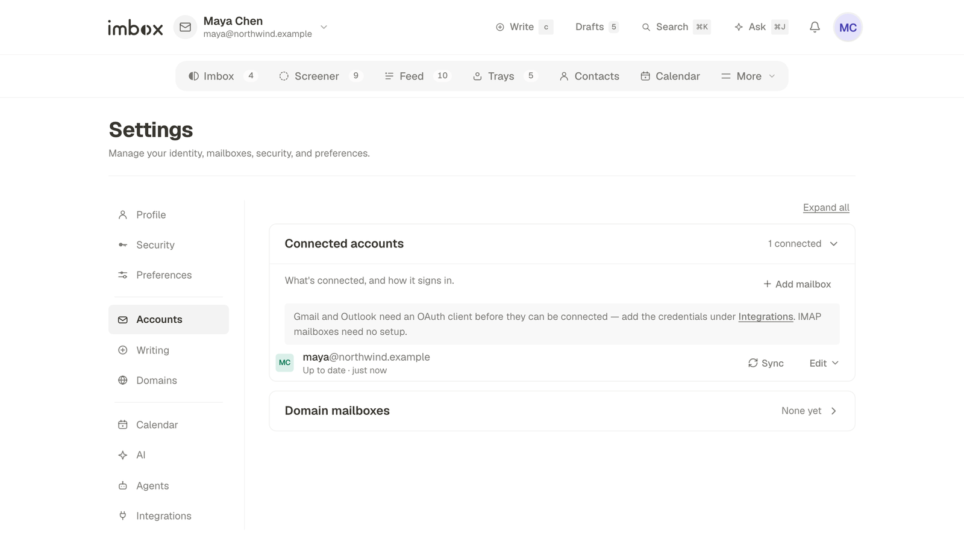Click the notifications bell icon

pos(815,27)
